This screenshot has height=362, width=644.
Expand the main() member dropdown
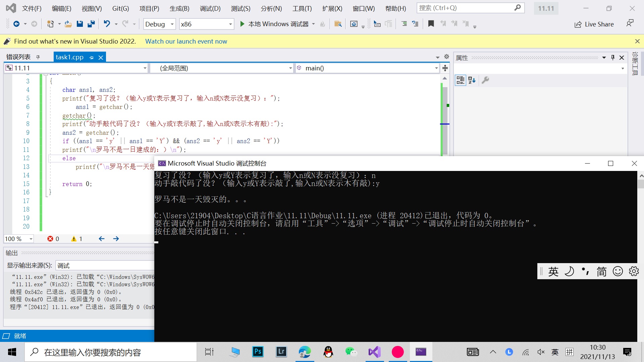(x=436, y=68)
